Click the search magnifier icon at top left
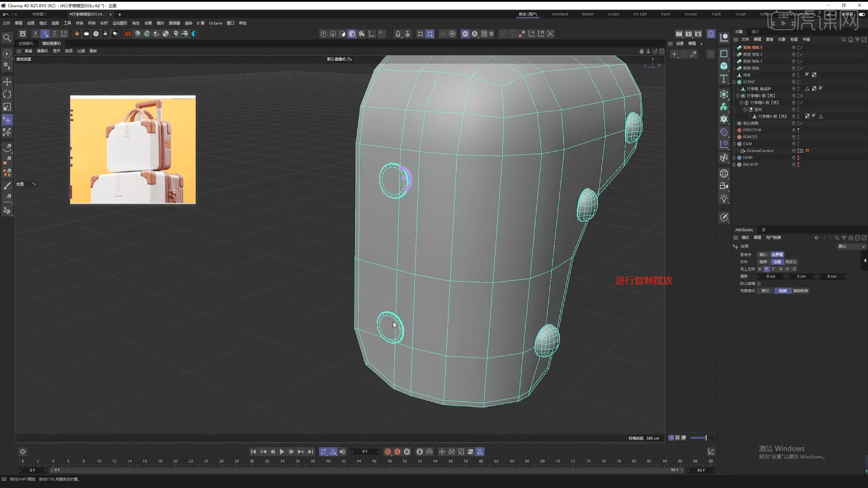868x488 pixels. pyautogui.click(x=7, y=38)
